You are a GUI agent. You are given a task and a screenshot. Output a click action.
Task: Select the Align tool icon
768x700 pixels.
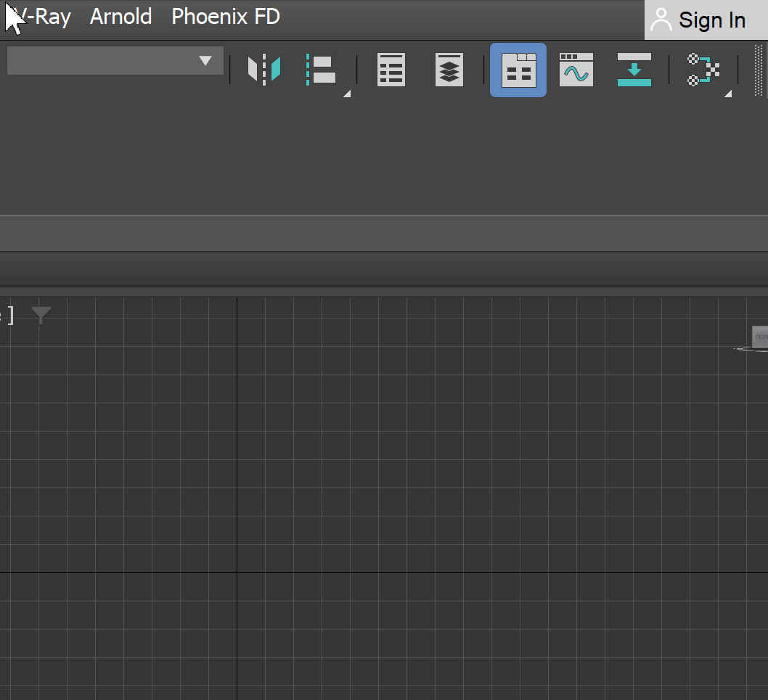click(x=322, y=70)
